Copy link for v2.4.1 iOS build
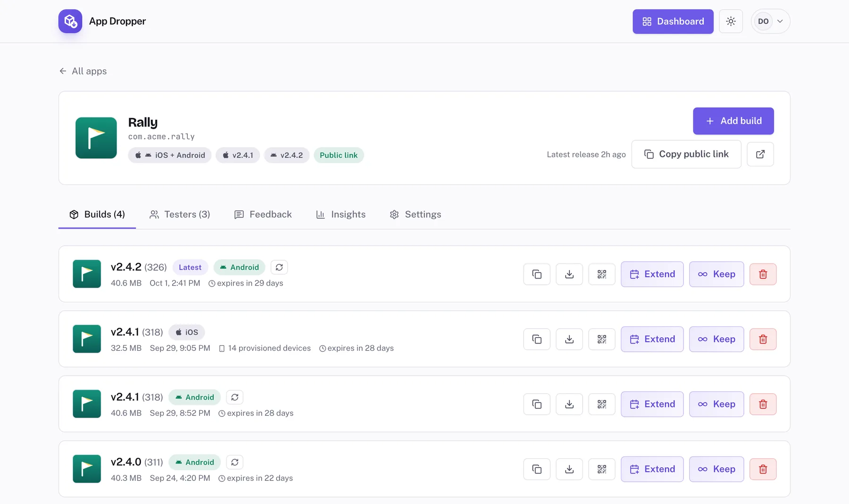The height and width of the screenshot is (504, 849). pos(537,339)
